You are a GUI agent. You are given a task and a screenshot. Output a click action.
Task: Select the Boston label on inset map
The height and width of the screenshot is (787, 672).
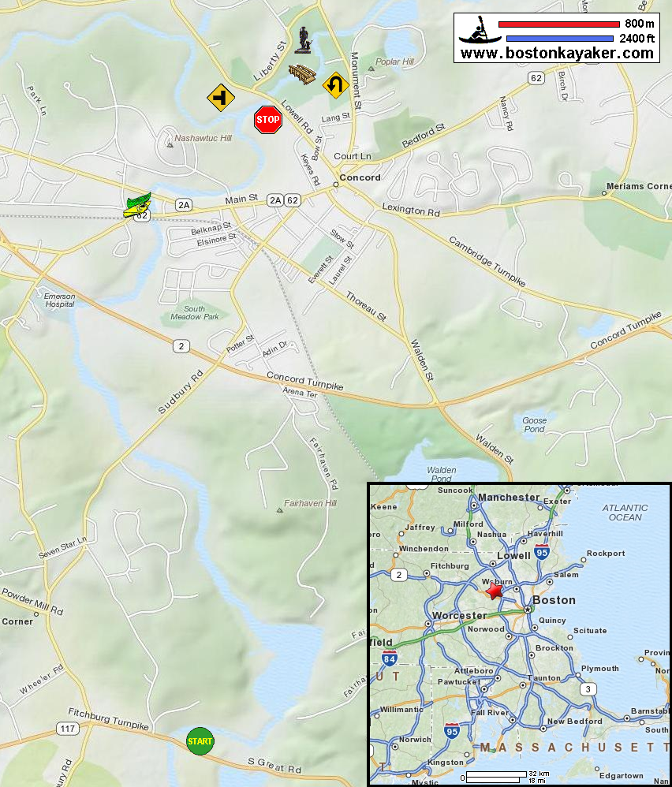[x=554, y=600]
